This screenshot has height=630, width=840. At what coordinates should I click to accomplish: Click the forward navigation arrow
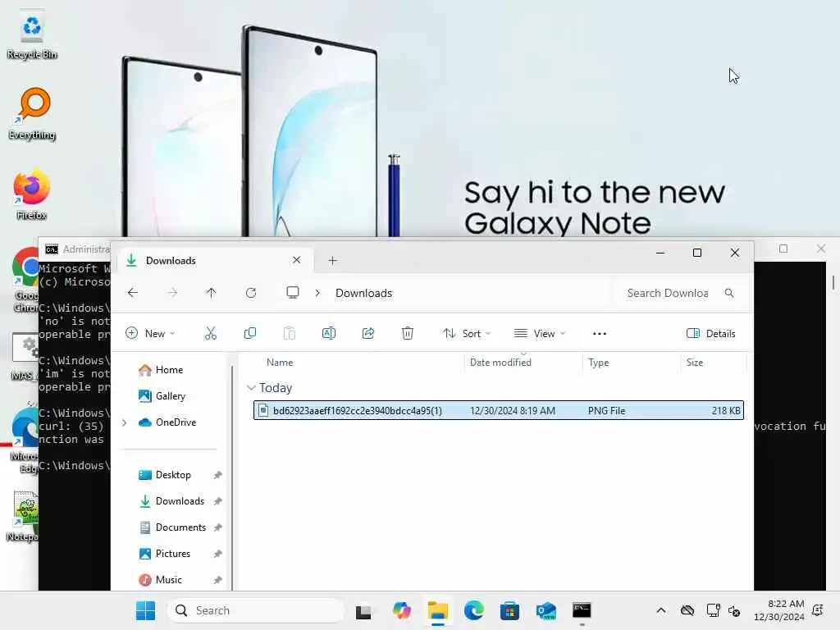point(172,293)
